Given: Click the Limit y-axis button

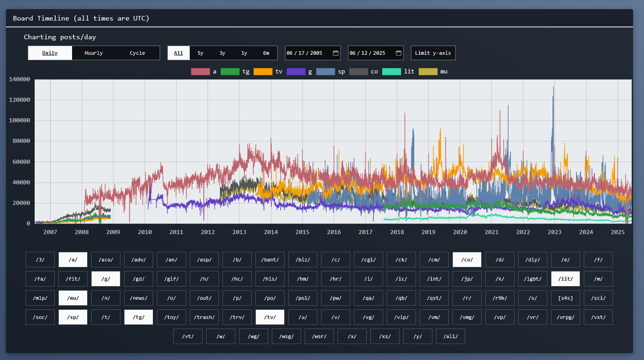Looking at the screenshot, I should (433, 53).
